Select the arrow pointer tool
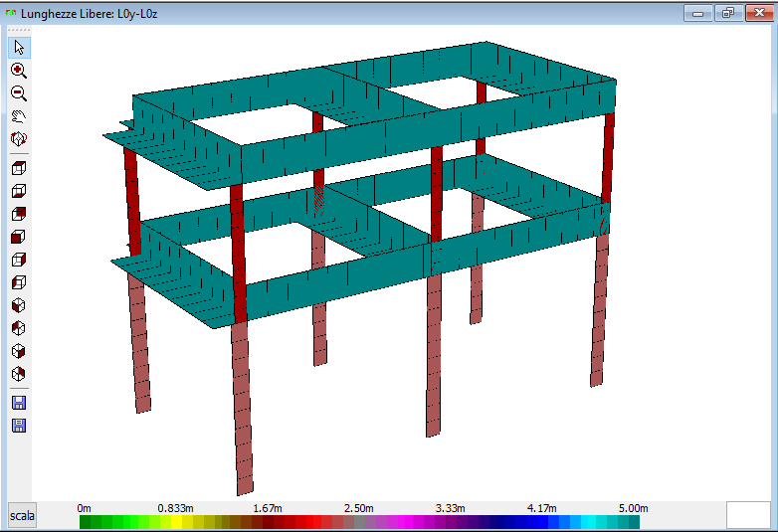 click(x=19, y=48)
